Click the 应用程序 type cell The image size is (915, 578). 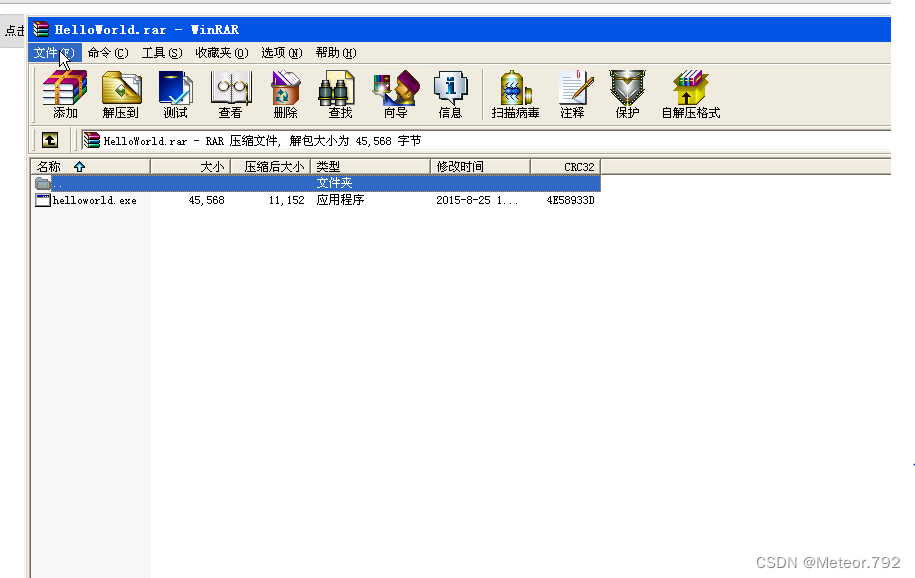pyautogui.click(x=340, y=200)
